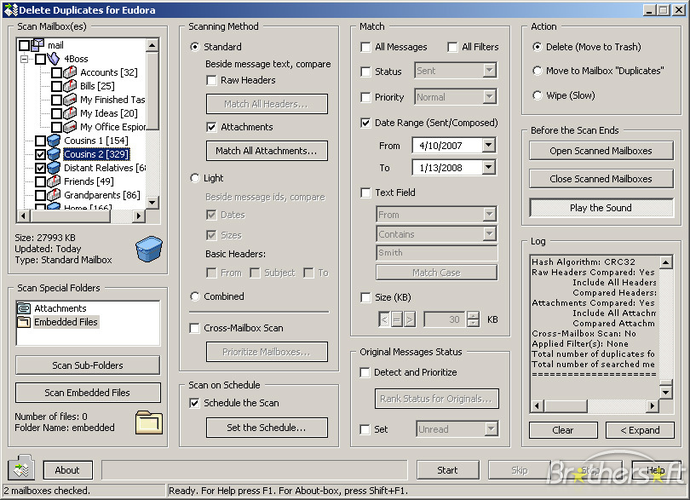Click the log horizontal scrollbar right arrow
Image resolution: width=690 pixels, height=500 pixels.
(x=652, y=405)
